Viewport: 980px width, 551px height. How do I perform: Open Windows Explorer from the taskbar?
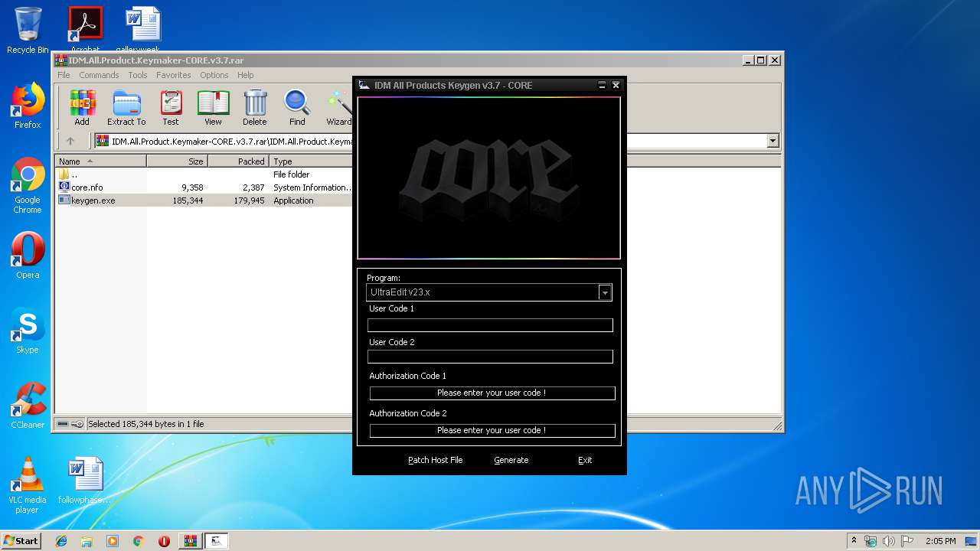tap(87, 541)
